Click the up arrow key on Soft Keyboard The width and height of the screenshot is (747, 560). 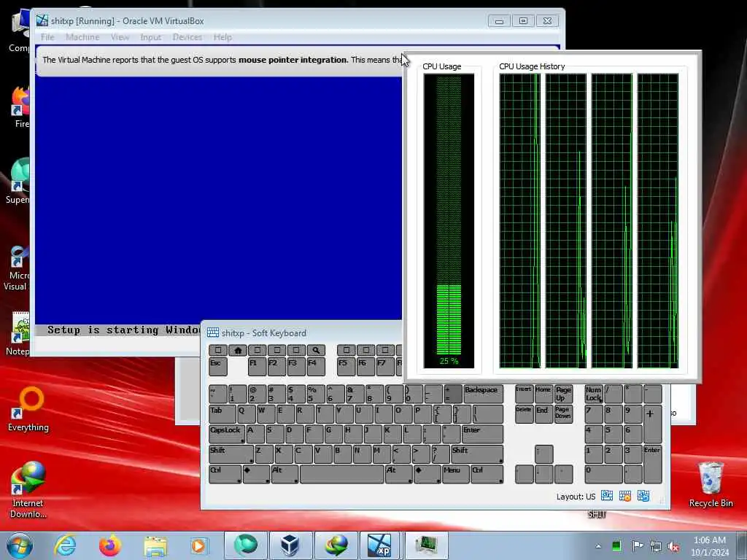543,454
